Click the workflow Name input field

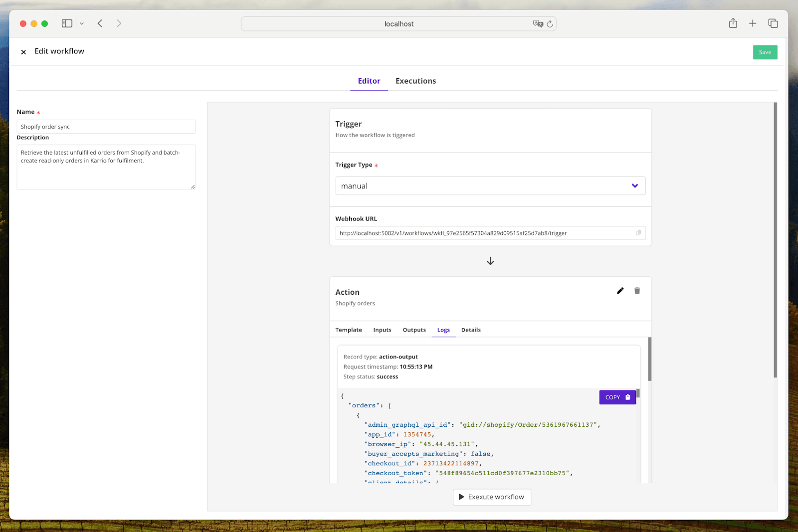(106, 126)
